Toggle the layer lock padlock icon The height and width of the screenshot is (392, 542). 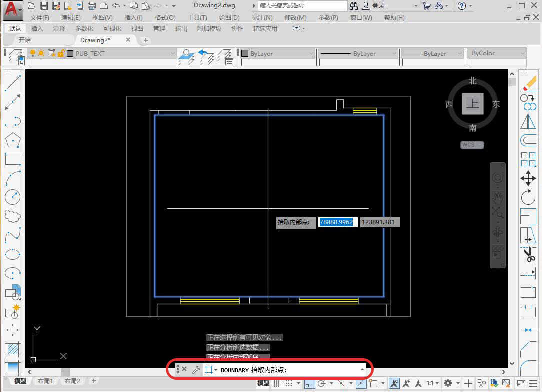[61, 53]
